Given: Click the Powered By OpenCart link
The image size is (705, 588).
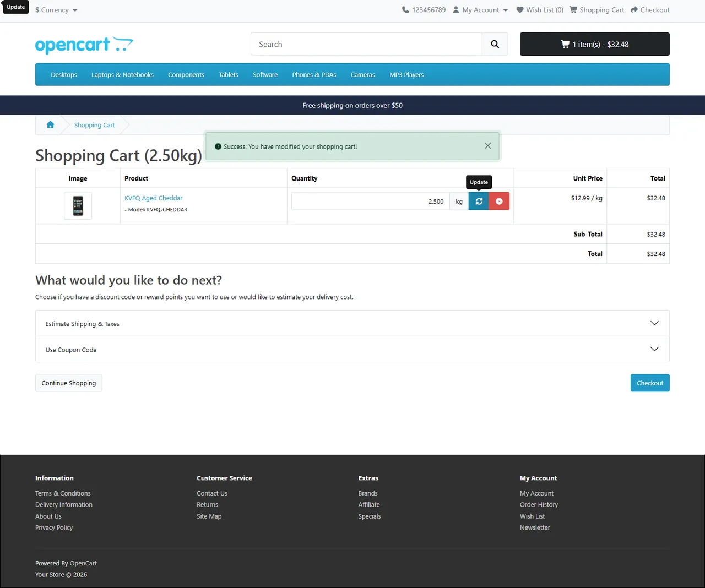Looking at the screenshot, I should 83,563.
